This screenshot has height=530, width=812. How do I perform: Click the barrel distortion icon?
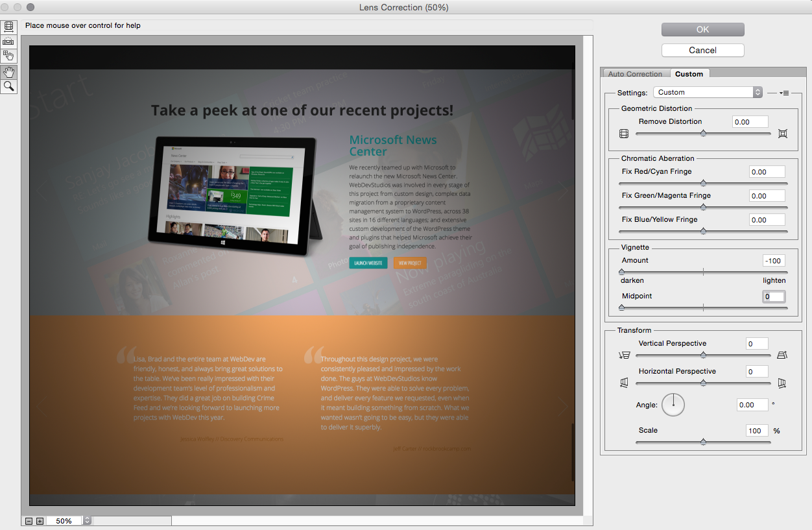(x=624, y=134)
